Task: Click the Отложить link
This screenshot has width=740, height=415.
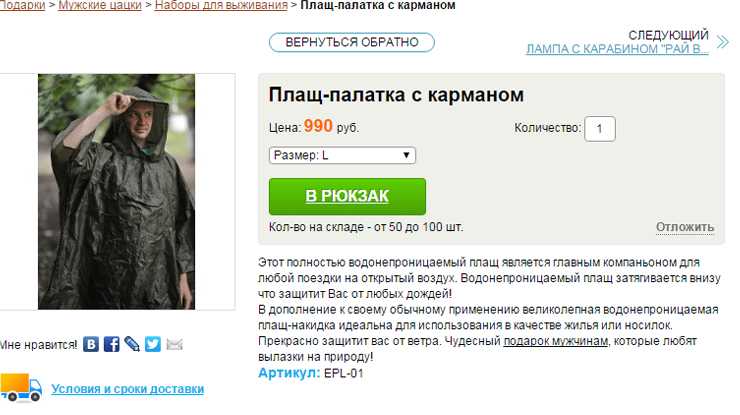Action: (x=685, y=227)
